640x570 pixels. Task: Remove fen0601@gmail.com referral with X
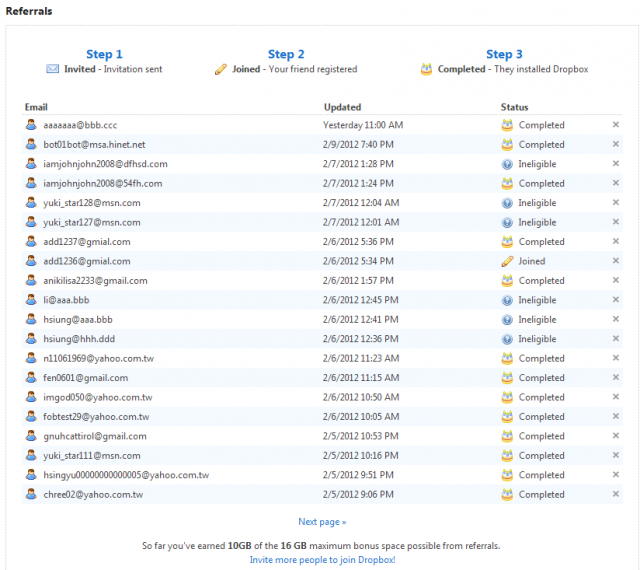click(616, 377)
